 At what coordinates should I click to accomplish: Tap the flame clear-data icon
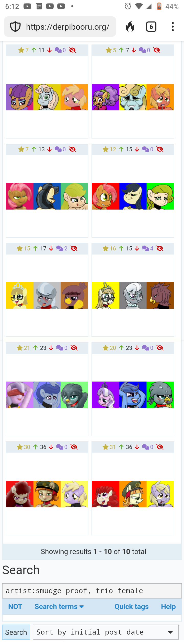pyautogui.click(x=130, y=27)
